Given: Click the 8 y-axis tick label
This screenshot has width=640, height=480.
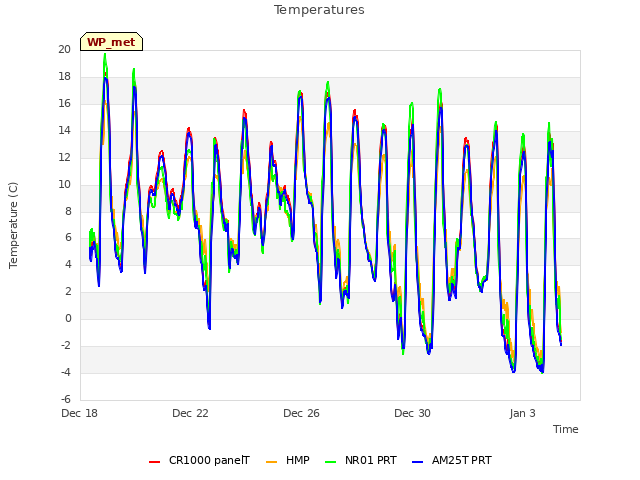Looking at the screenshot, I should (68, 211).
